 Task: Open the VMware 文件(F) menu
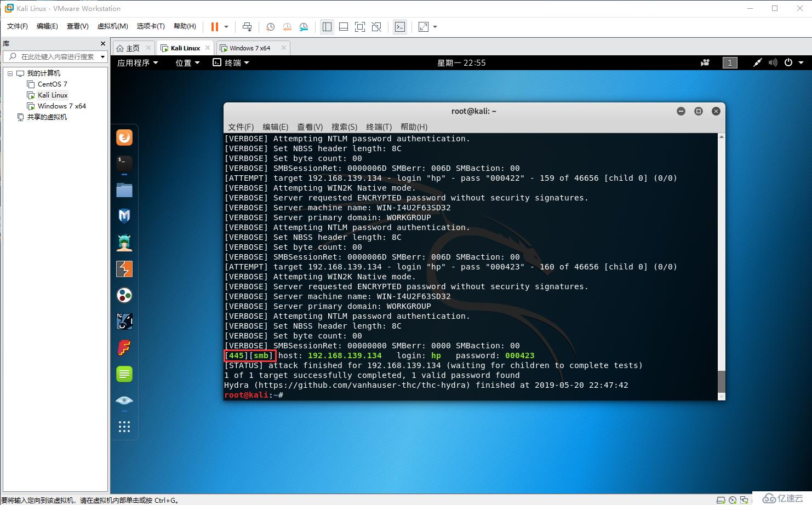(18, 26)
